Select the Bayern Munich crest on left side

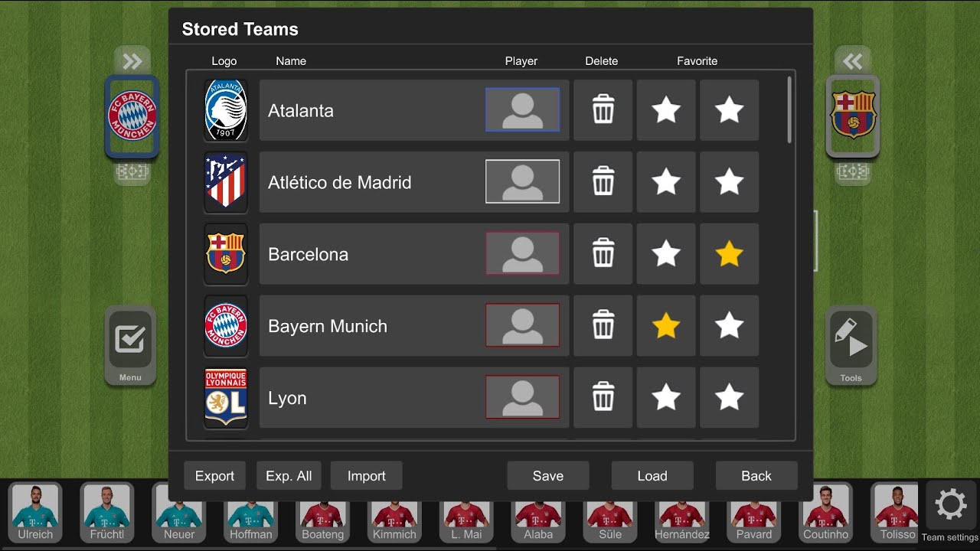[x=132, y=116]
